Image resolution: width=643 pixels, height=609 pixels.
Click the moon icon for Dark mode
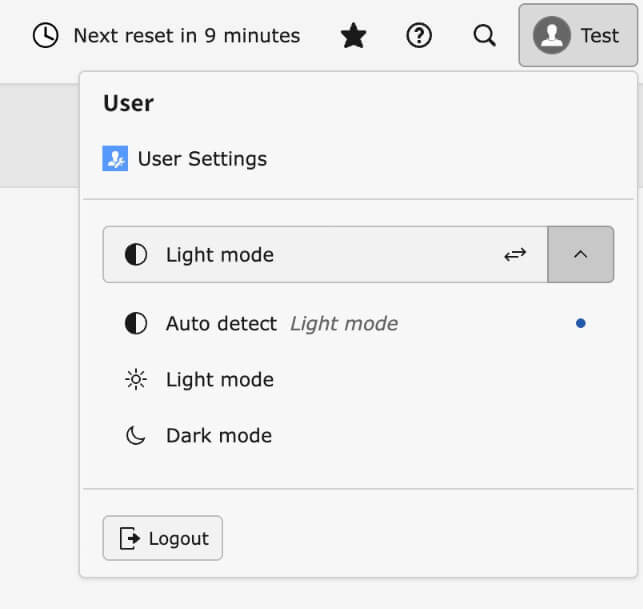(x=135, y=436)
